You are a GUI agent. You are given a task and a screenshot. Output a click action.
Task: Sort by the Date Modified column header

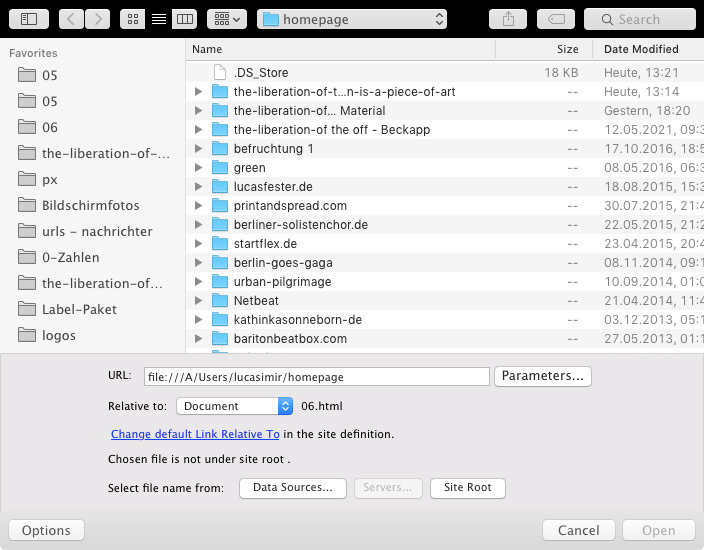(648, 49)
